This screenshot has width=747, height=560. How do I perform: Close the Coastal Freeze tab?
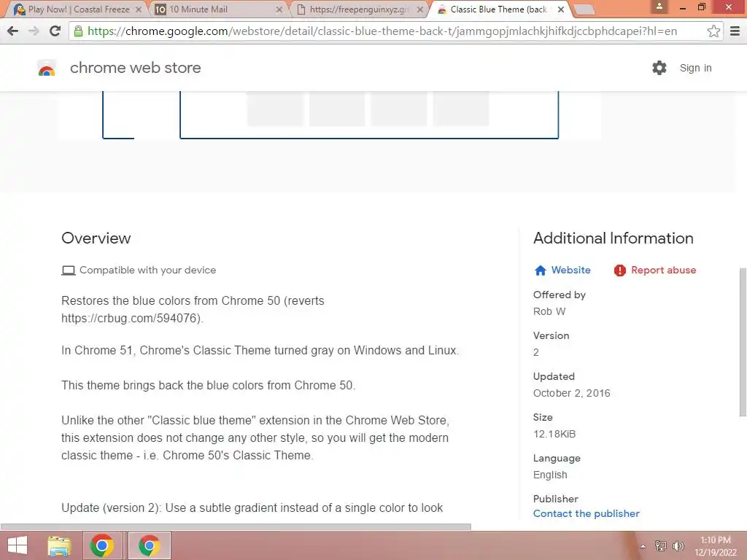click(138, 9)
